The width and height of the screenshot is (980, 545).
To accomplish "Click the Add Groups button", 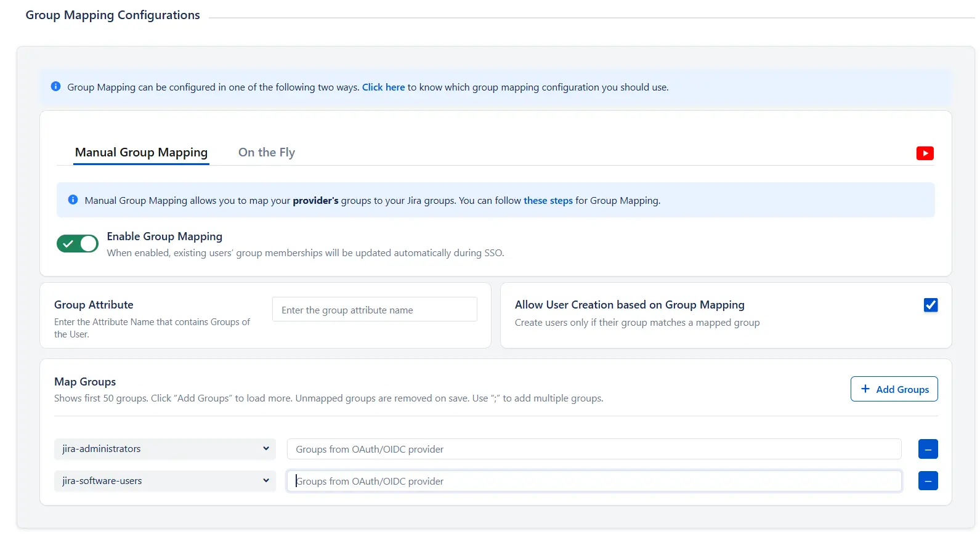I will click(x=894, y=389).
